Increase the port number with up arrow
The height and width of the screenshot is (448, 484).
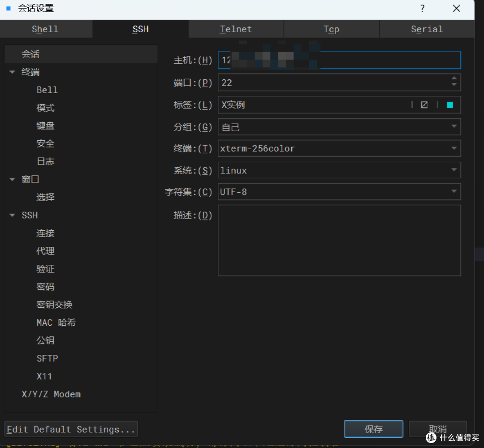pyautogui.click(x=454, y=78)
